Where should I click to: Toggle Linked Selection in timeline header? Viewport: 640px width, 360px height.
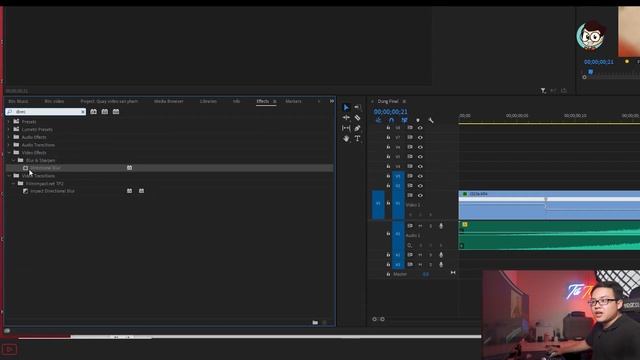[x=404, y=120]
